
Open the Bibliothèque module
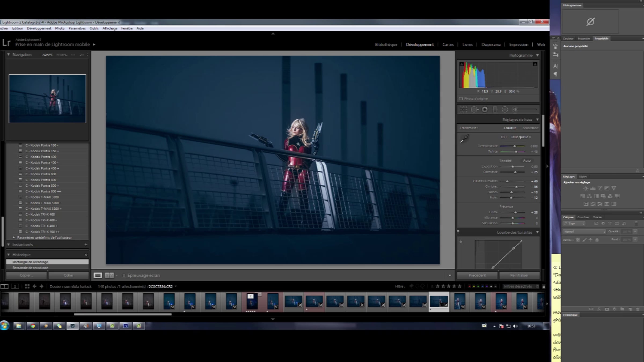click(386, 45)
